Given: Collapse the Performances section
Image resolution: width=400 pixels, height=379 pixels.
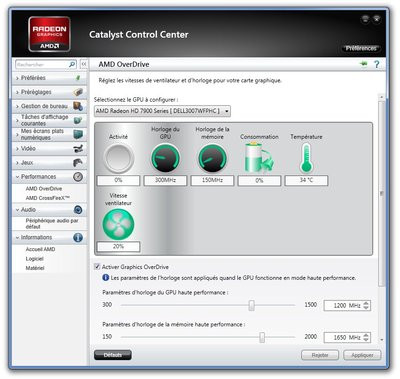Looking at the screenshot, I should 49,177.
